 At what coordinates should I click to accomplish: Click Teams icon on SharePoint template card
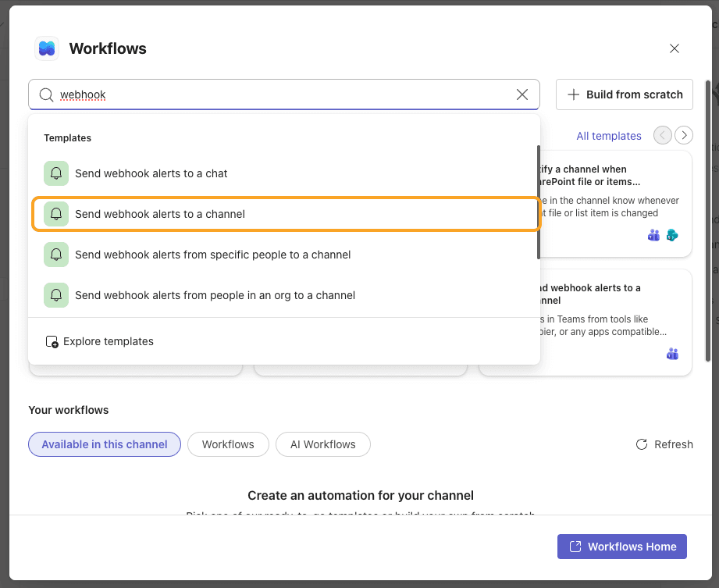653,235
